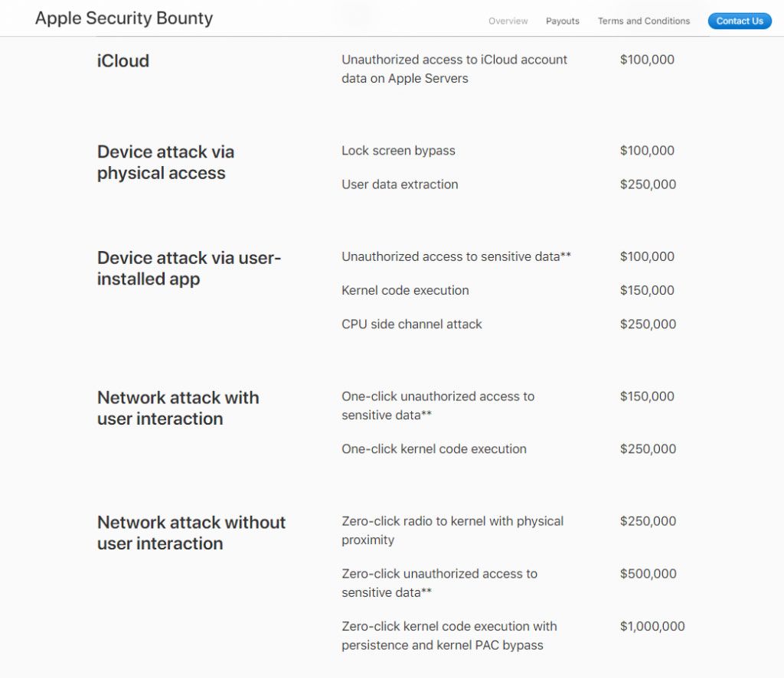Image resolution: width=784 pixels, height=678 pixels.
Task: Click the Device attack via physical access heading
Action: coord(165,162)
